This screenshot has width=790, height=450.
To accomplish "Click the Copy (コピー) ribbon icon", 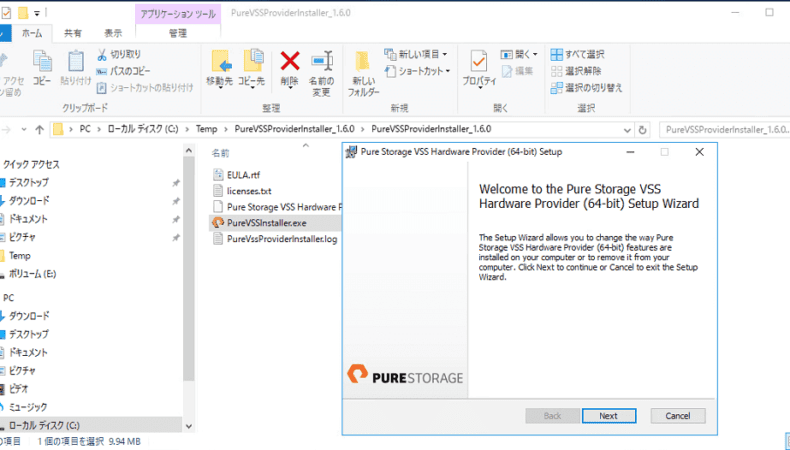I will coord(42,68).
